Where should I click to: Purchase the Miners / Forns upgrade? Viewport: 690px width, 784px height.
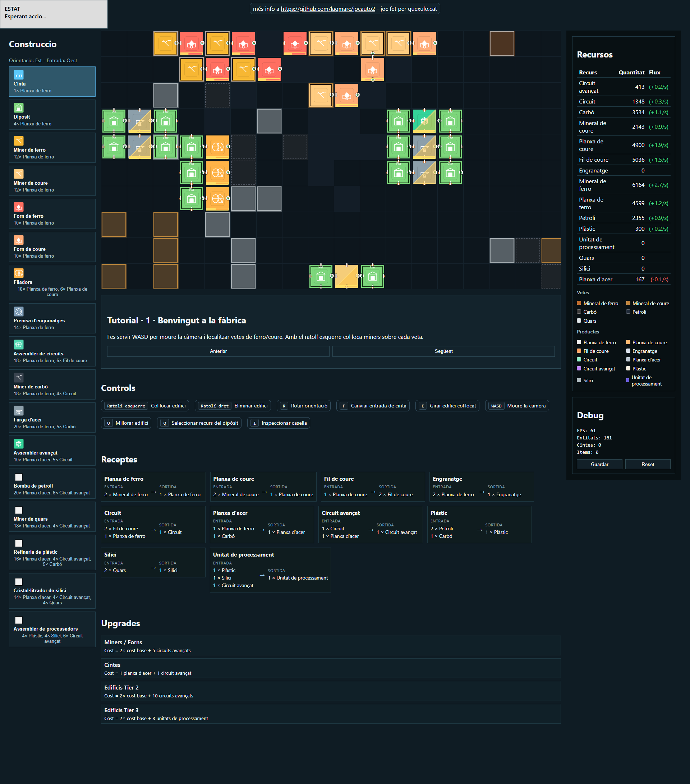click(x=331, y=645)
